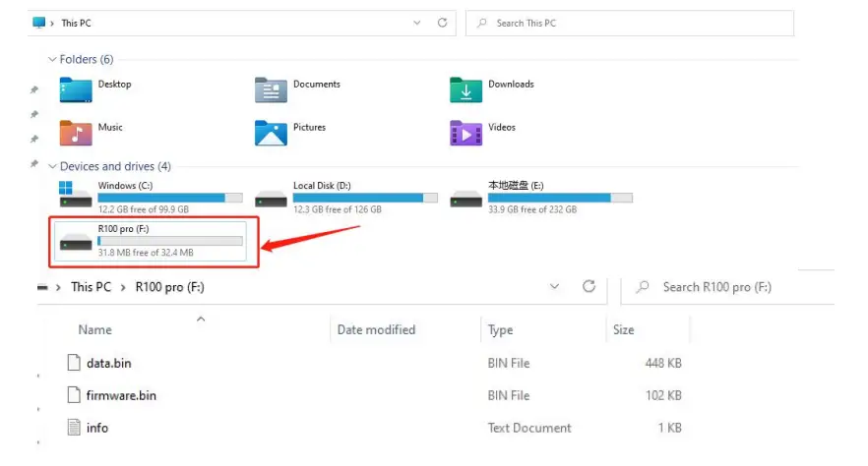The height and width of the screenshot is (466, 868).
Task: Click the Music folder label
Action: (x=110, y=127)
